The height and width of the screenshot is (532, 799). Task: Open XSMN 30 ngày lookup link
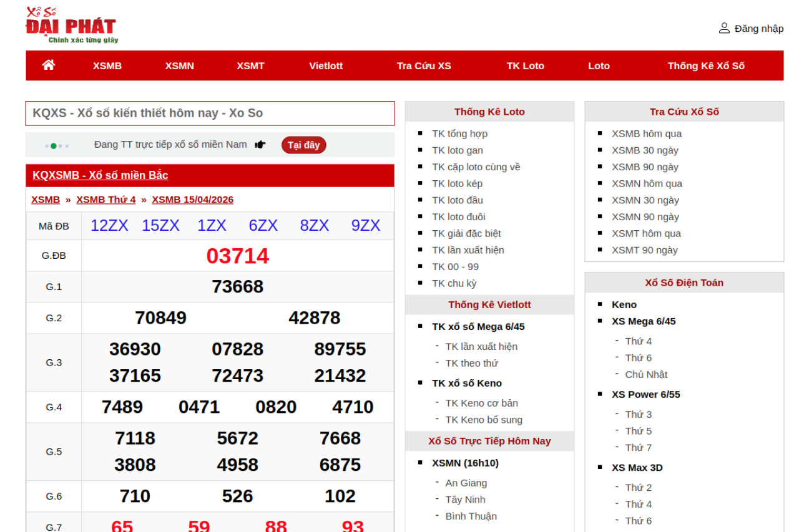point(645,200)
